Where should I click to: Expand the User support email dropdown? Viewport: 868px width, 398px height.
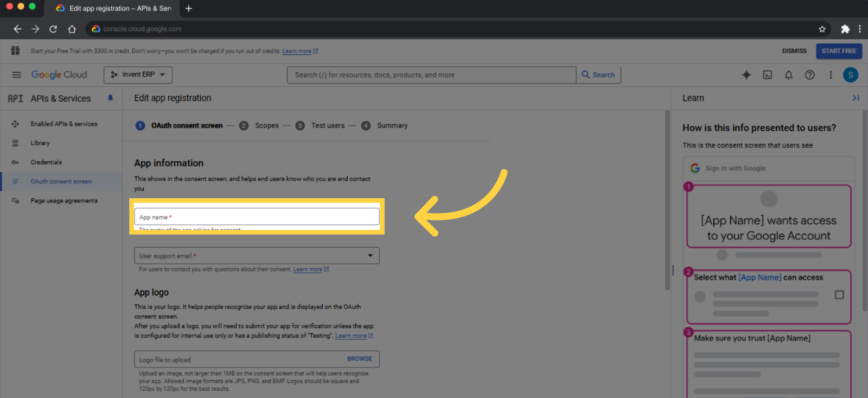click(257, 256)
